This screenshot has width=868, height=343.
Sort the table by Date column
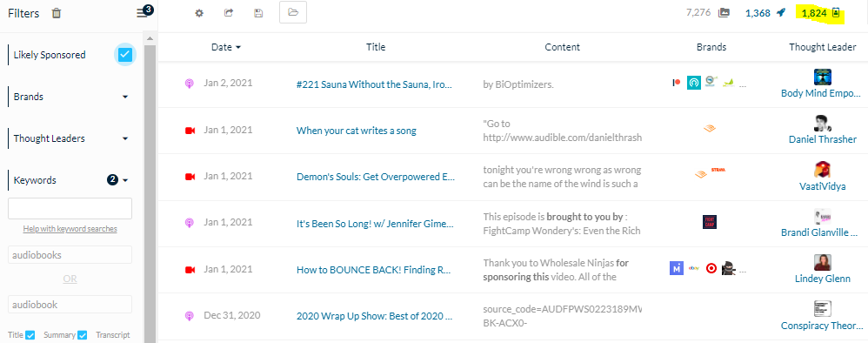pos(226,47)
